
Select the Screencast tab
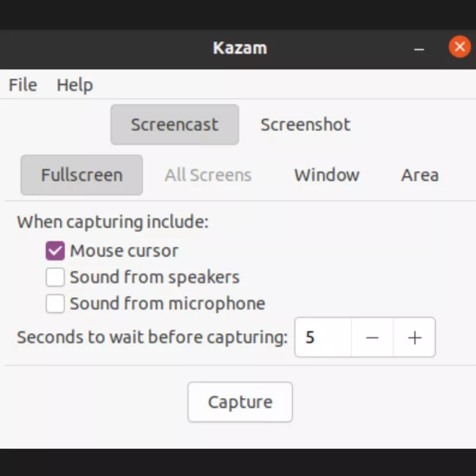(x=174, y=124)
